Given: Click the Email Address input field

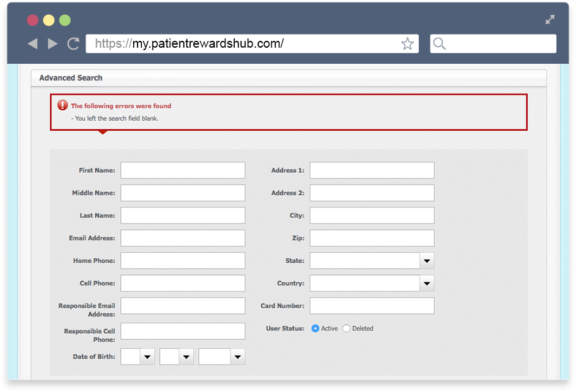Looking at the screenshot, I should pyautogui.click(x=183, y=238).
